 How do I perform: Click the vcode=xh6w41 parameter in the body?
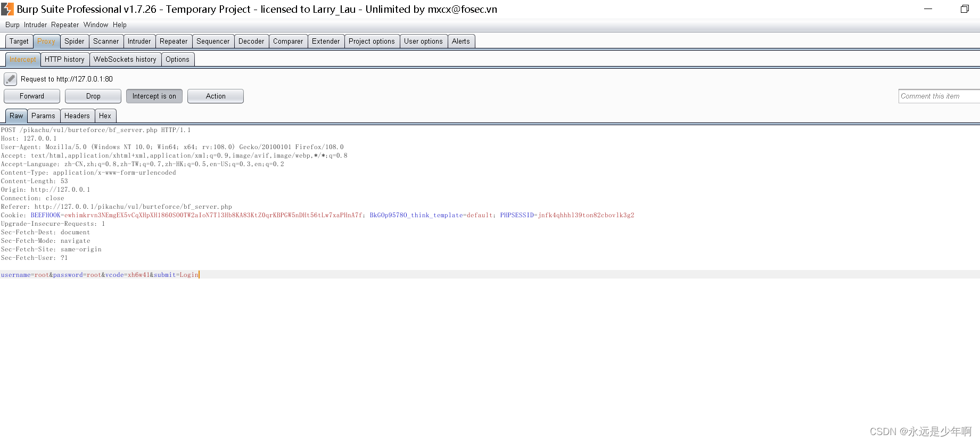point(127,275)
